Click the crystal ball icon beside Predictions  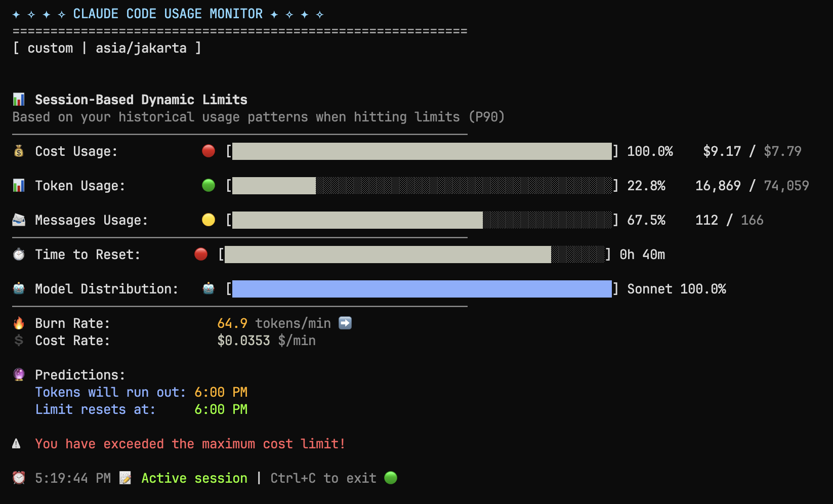(x=19, y=374)
